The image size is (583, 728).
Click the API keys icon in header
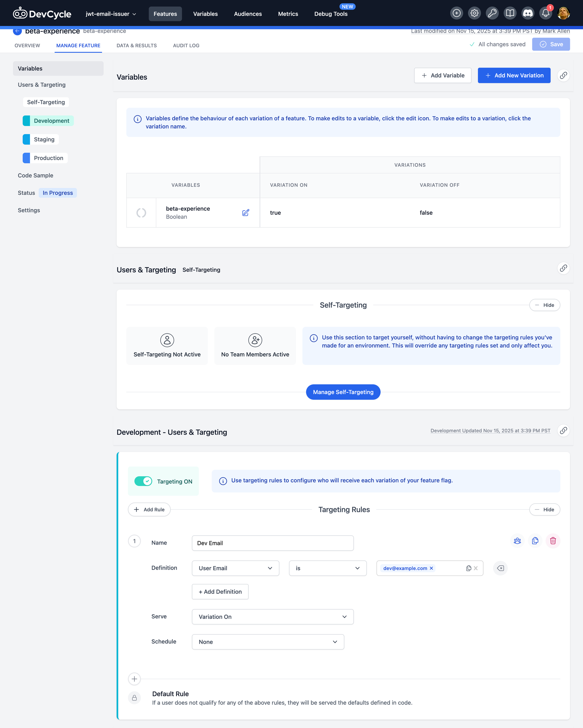click(x=492, y=13)
